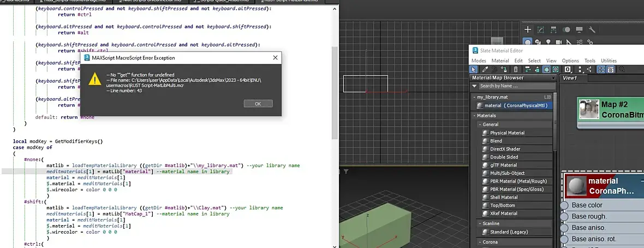Open Modes menu in Slate Material Editor
Image resolution: width=644 pixels, height=248 pixels.
point(479,61)
